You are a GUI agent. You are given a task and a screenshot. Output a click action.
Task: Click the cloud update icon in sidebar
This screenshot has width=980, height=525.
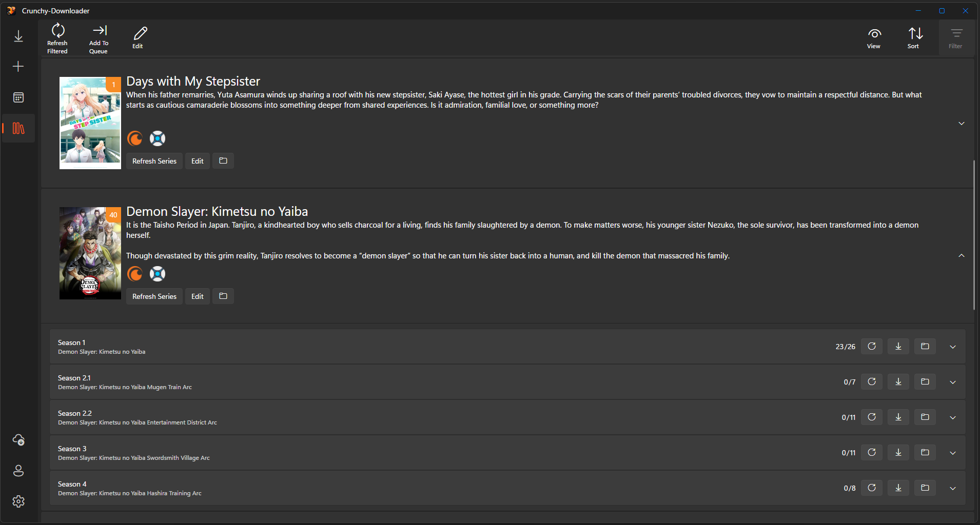tap(18, 440)
